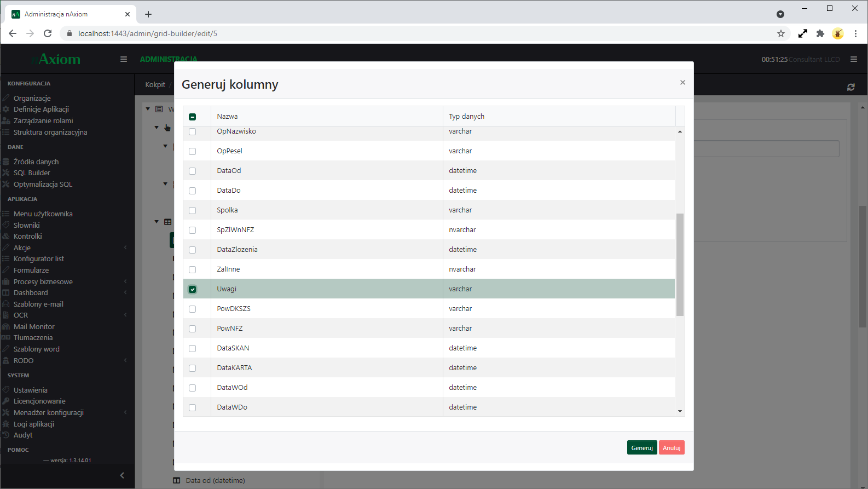Open the right-side header menu icon
The height and width of the screenshot is (489, 868).
[x=853, y=59]
